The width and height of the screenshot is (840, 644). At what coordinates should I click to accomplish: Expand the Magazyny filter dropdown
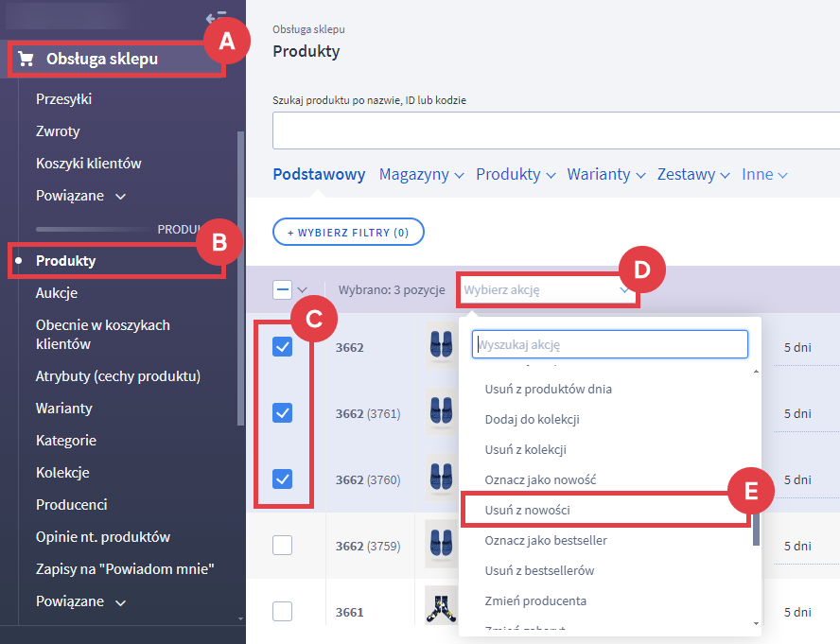tap(422, 175)
